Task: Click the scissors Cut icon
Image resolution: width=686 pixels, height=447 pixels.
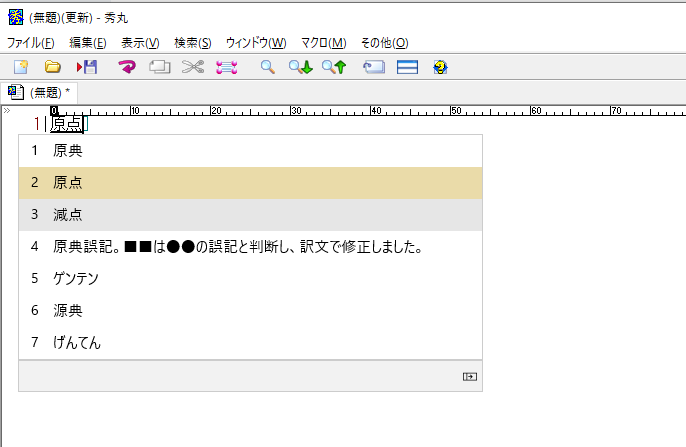Action: pyautogui.click(x=193, y=67)
